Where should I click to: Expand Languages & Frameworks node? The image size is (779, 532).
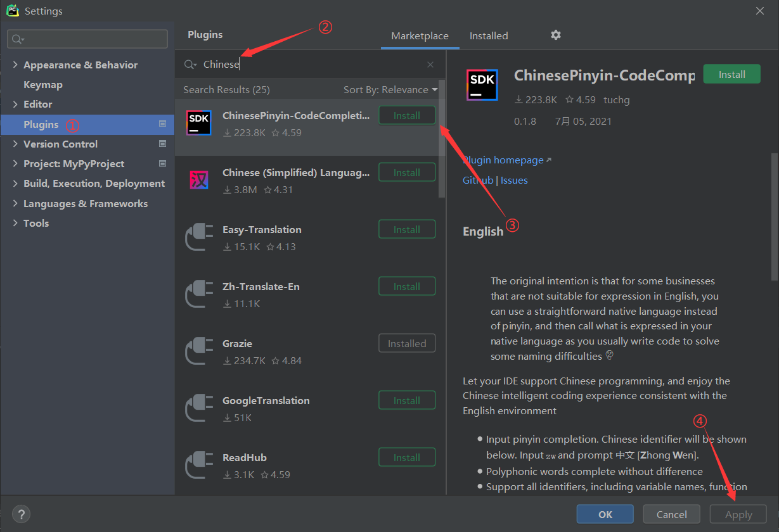coord(15,203)
